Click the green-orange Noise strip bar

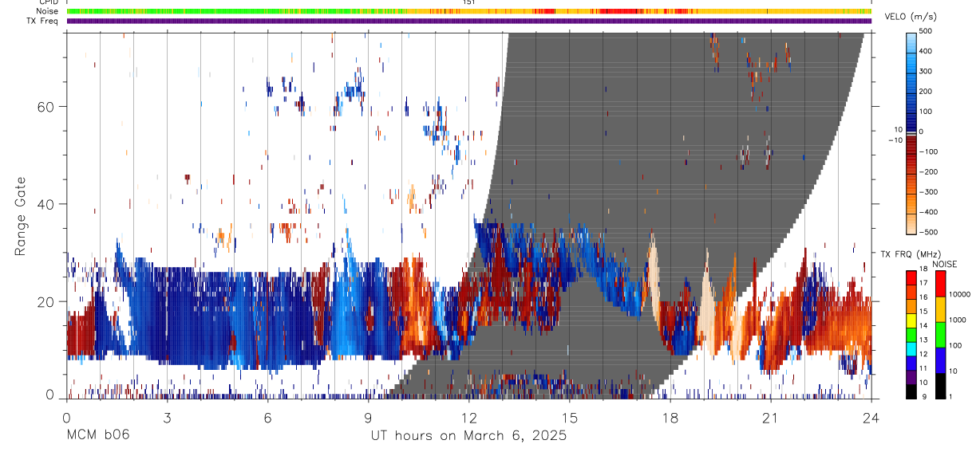coord(469,11)
